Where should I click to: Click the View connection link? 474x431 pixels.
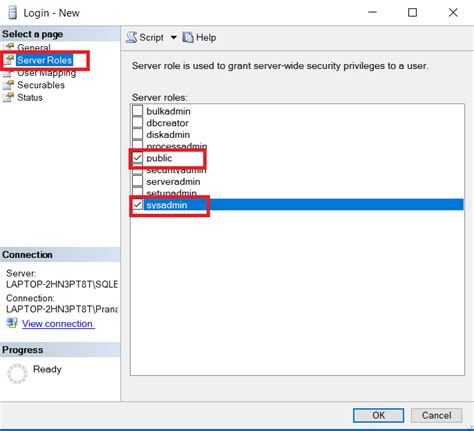pyautogui.click(x=57, y=324)
